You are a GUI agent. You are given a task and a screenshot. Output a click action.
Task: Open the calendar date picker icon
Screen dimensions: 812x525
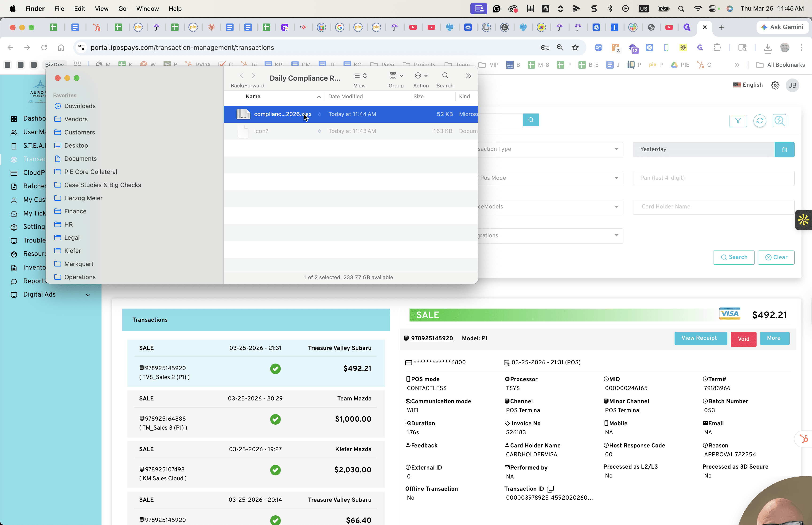(785, 149)
